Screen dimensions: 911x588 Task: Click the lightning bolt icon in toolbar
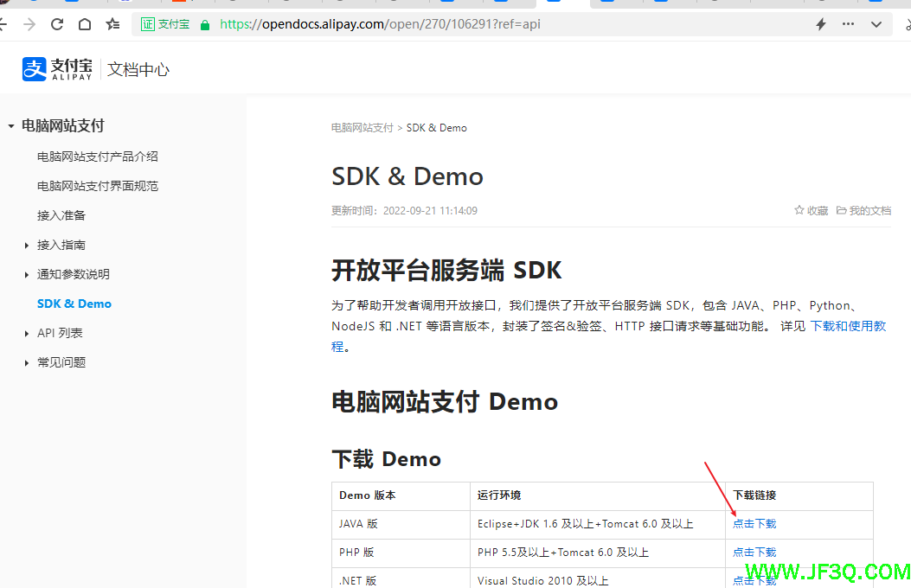820,24
